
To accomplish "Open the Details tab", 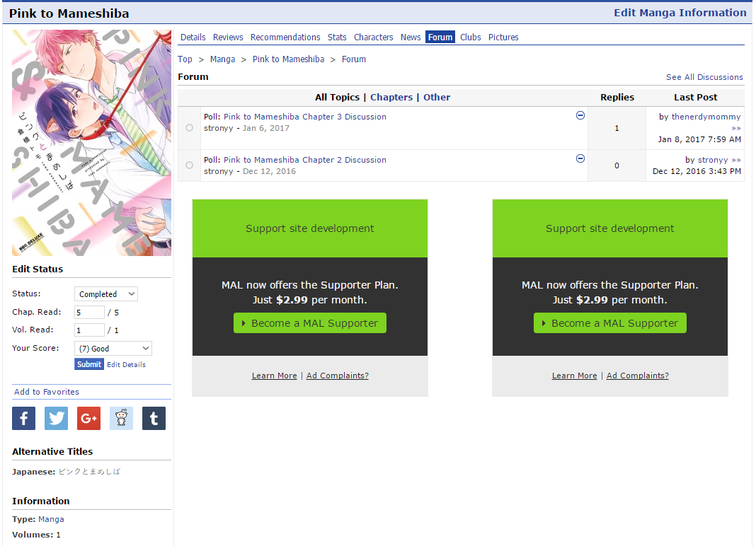I will pos(193,37).
